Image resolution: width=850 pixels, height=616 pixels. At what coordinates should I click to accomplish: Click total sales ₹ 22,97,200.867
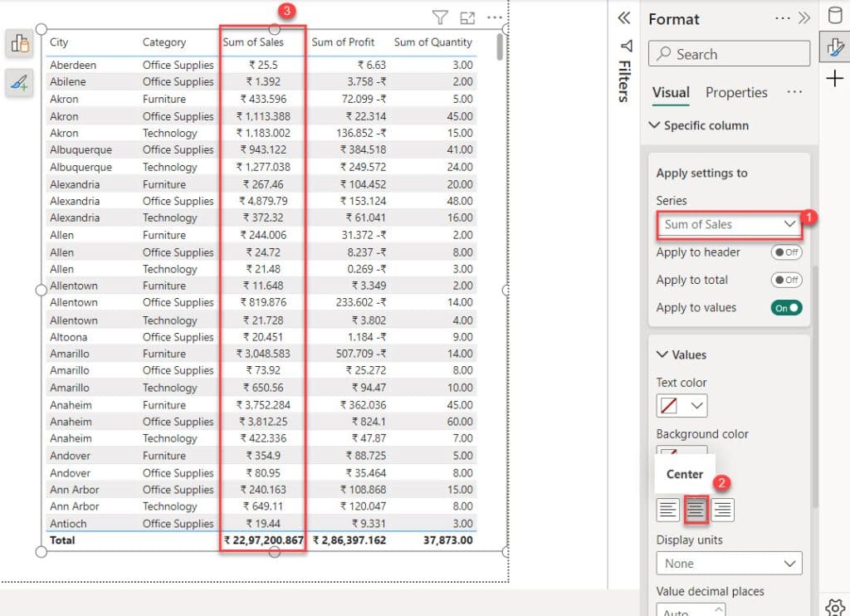pyautogui.click(x=263, y=540)
